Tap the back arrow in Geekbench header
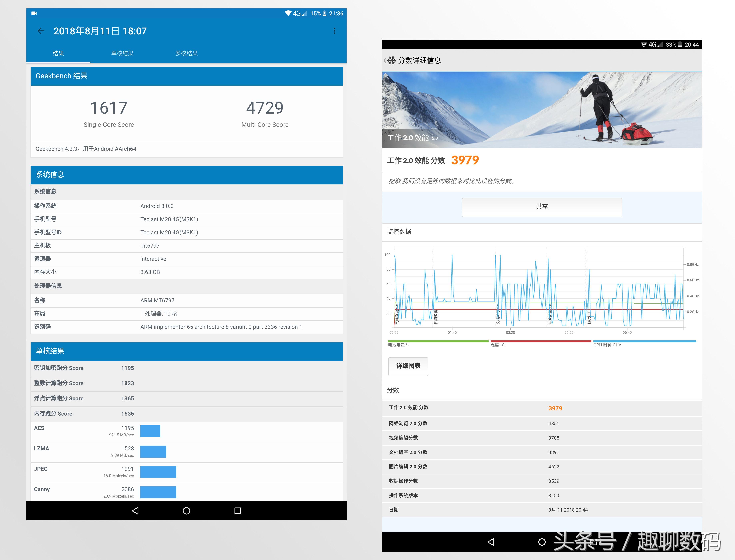Screen dimensions: 735x560 pos(41,31)
